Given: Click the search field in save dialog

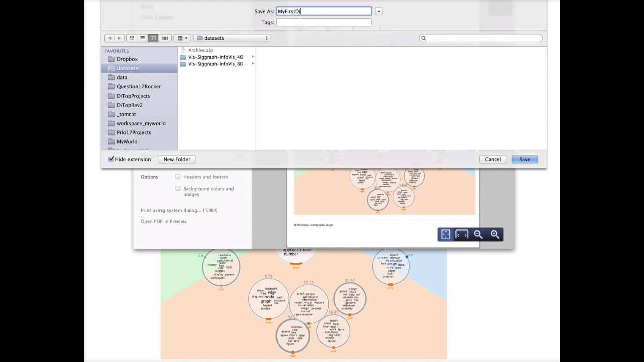Looking at the screenshot, I should [x=481, y=38].
